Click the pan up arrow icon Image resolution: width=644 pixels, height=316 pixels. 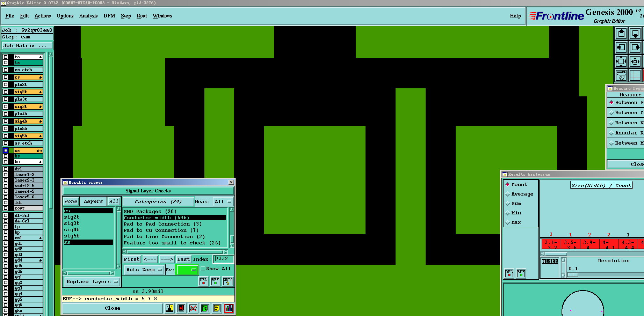(621, 34)
